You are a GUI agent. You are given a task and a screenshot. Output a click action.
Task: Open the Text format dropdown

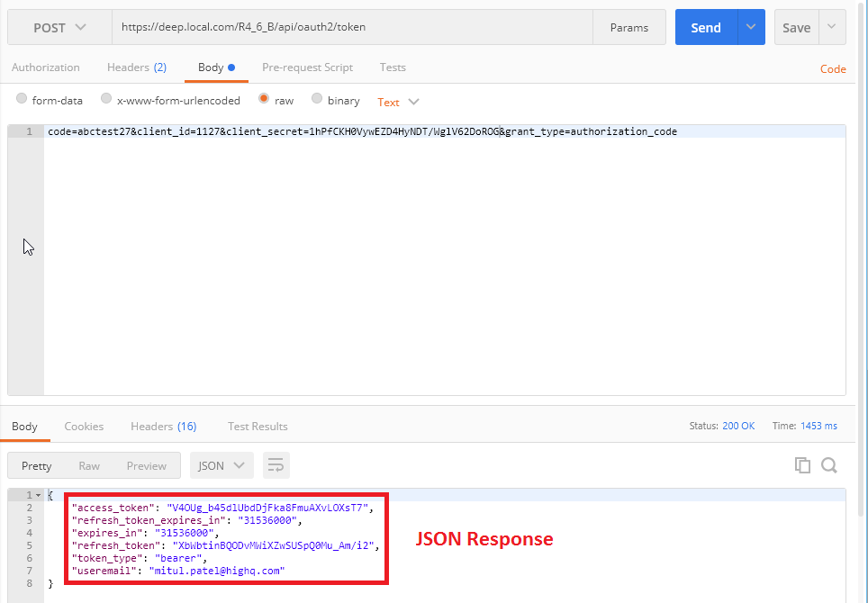(x=398, y=102)
